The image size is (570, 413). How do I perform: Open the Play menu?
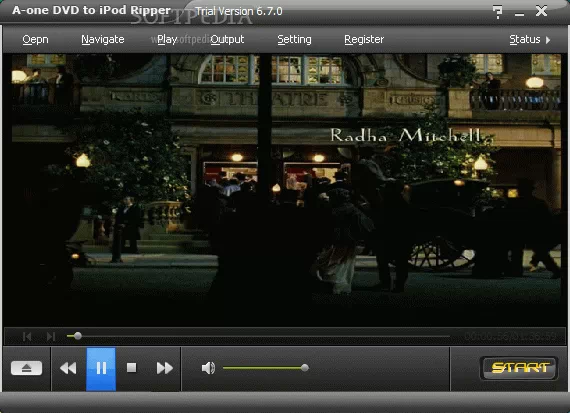coord(167,39)
